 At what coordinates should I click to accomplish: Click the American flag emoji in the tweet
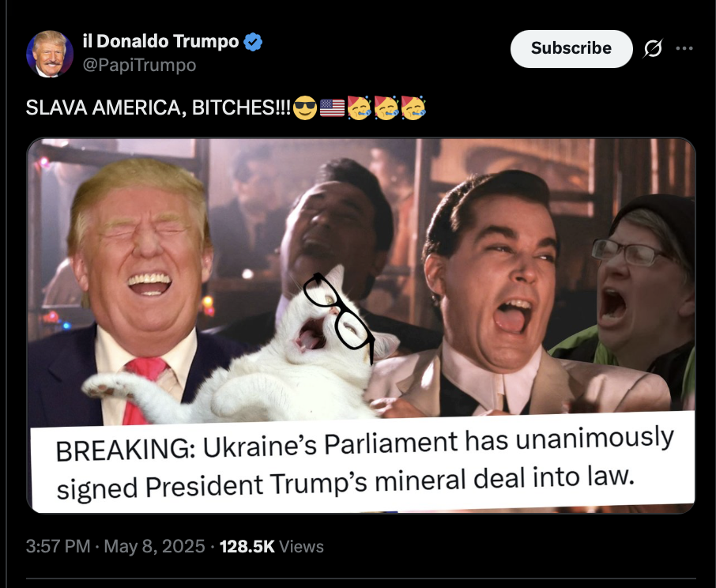332,107
